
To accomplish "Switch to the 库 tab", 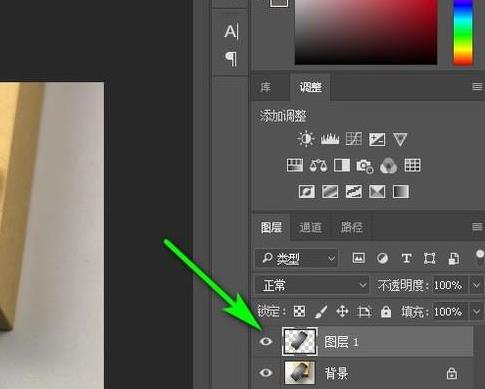I will coord(266,87).
